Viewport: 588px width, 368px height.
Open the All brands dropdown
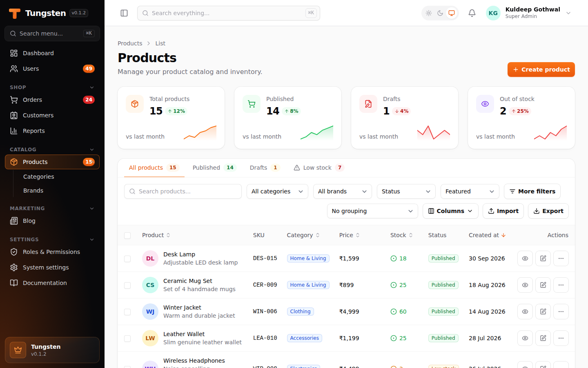(x=343, y=191)
